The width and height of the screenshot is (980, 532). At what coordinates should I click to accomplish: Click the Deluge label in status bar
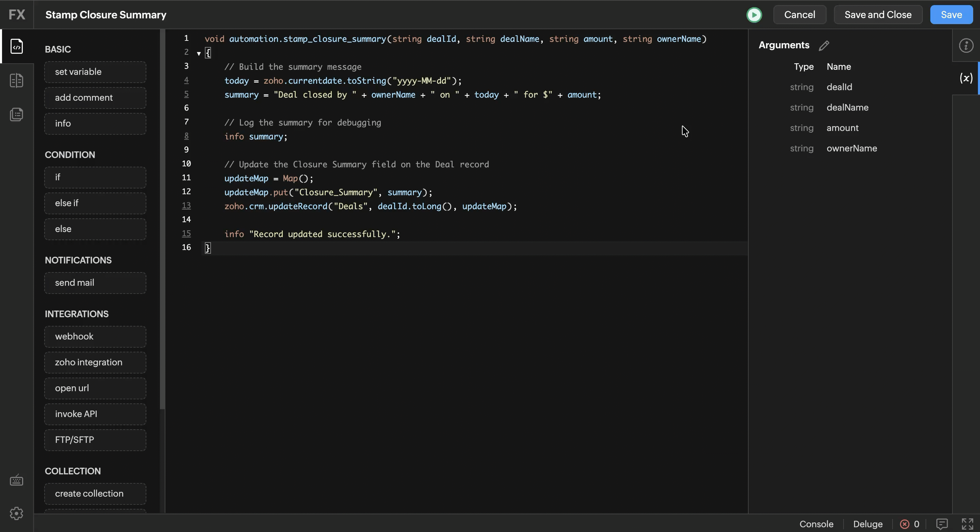pos(868,524)
